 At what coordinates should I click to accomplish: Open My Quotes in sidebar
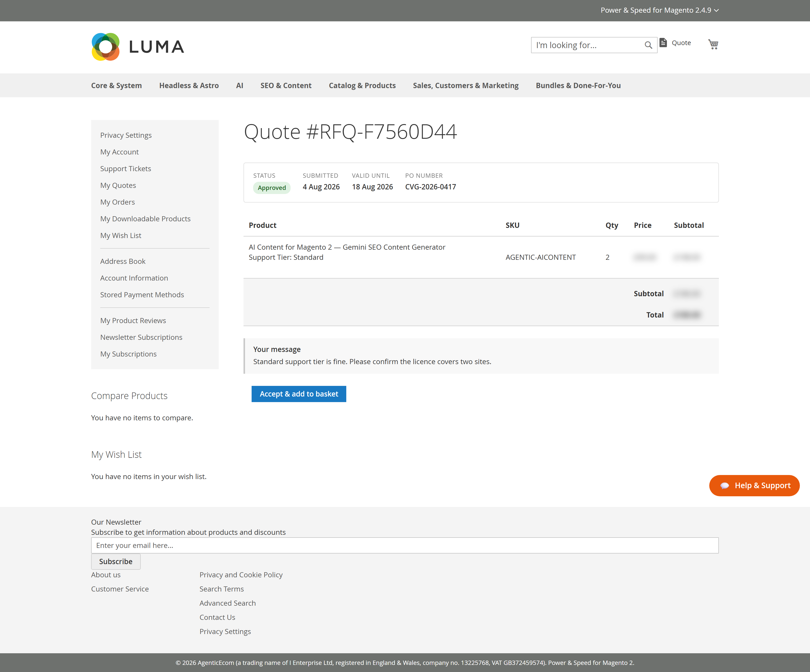tap(118, 185)
